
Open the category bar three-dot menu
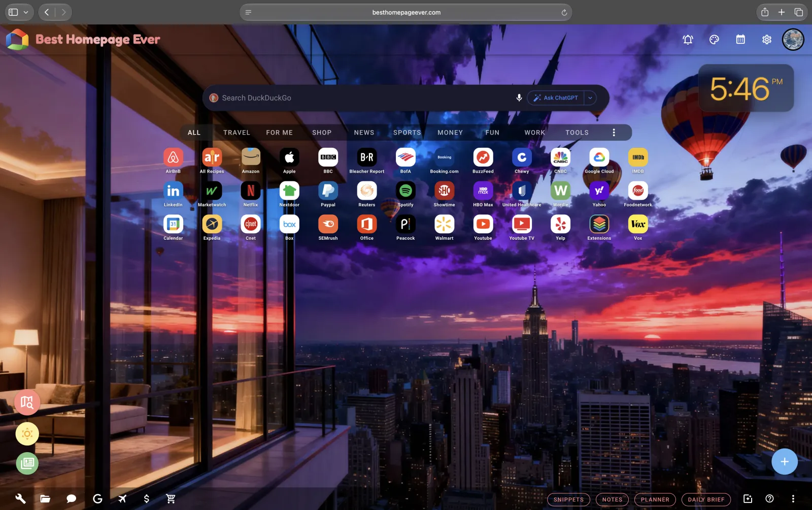coord(614,133)
